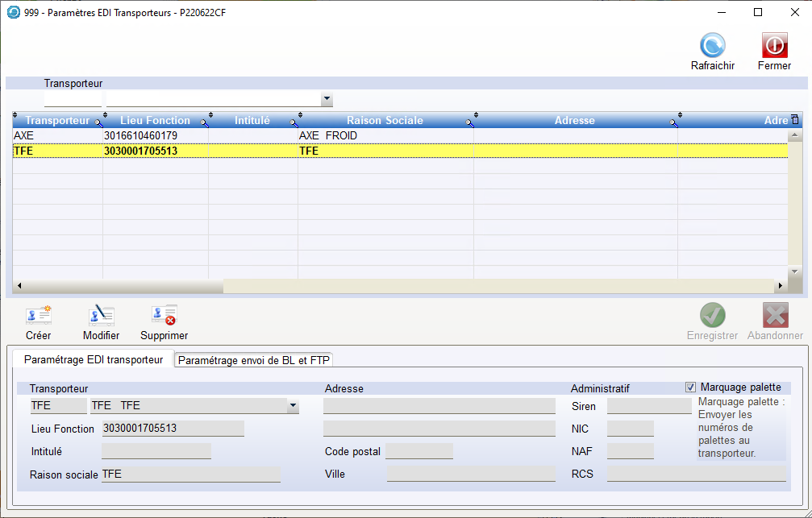Screen dimensions: 812x518
Task: Open the Transporteur filter dropdown at top
Action: pyautogui.click(x=327, y=99)
